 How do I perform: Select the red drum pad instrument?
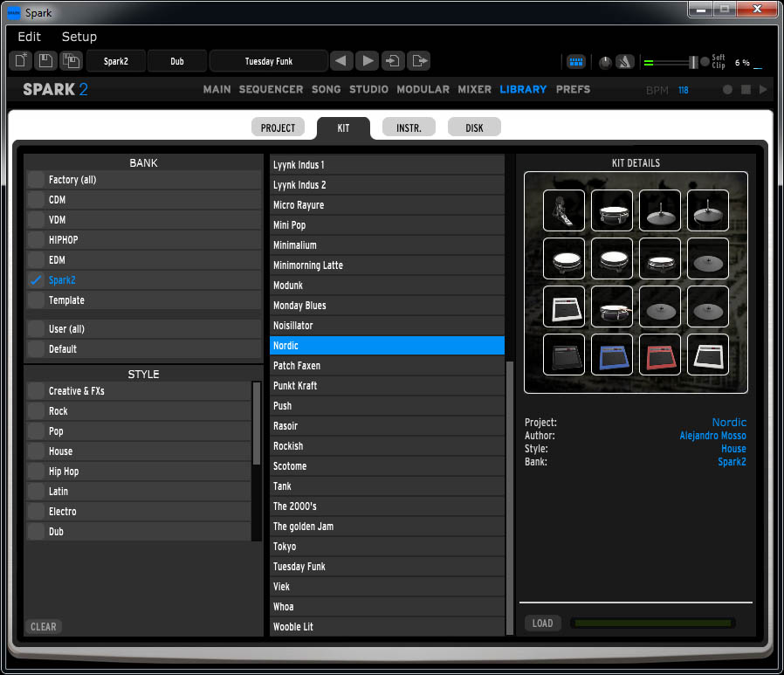tap(659, 355)
